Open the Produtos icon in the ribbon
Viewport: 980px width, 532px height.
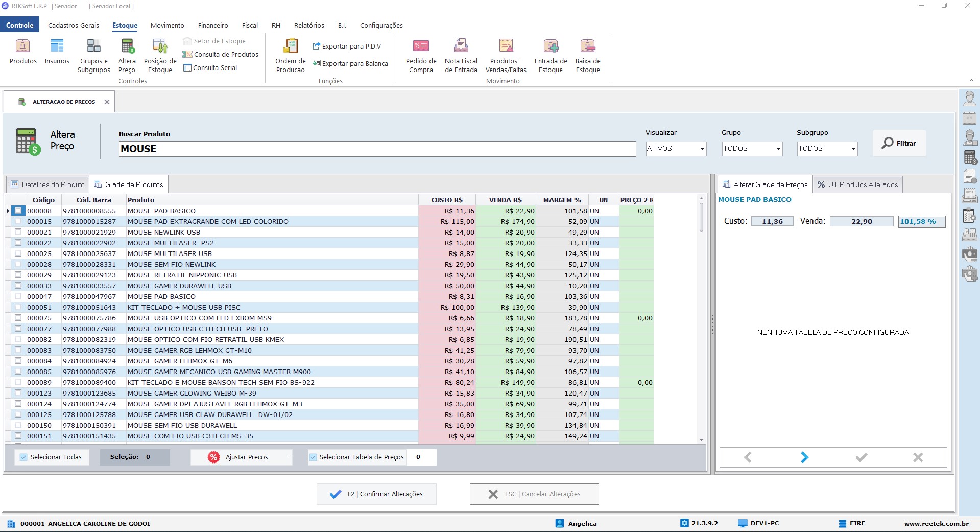click(23, 52)
